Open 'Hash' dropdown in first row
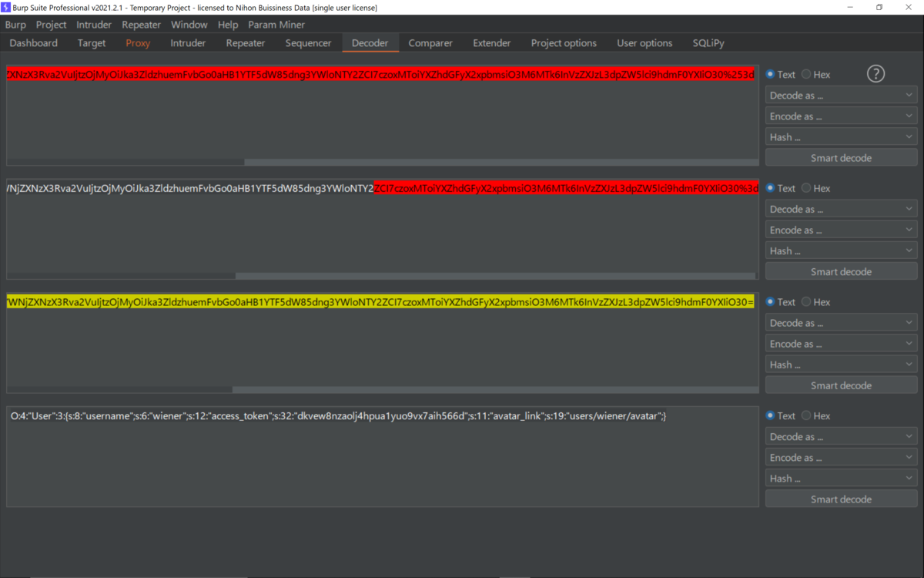The width and height of the screenshot is (924, 578). (841, 137)
